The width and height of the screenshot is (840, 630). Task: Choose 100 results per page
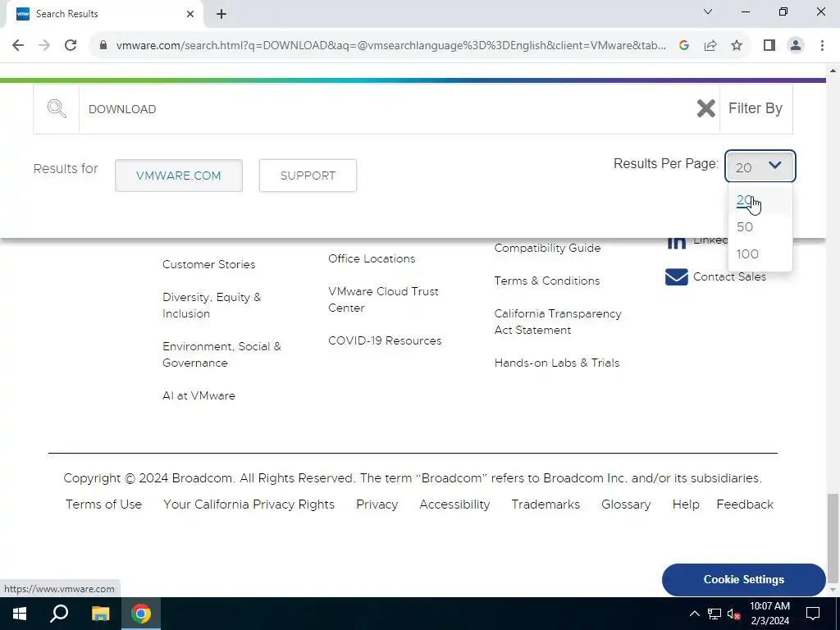(x=747, y=254)
